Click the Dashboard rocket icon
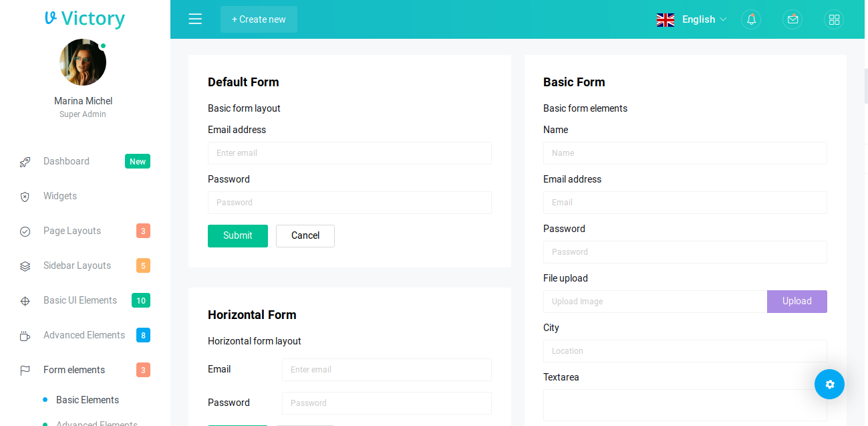 click(25, 162)
